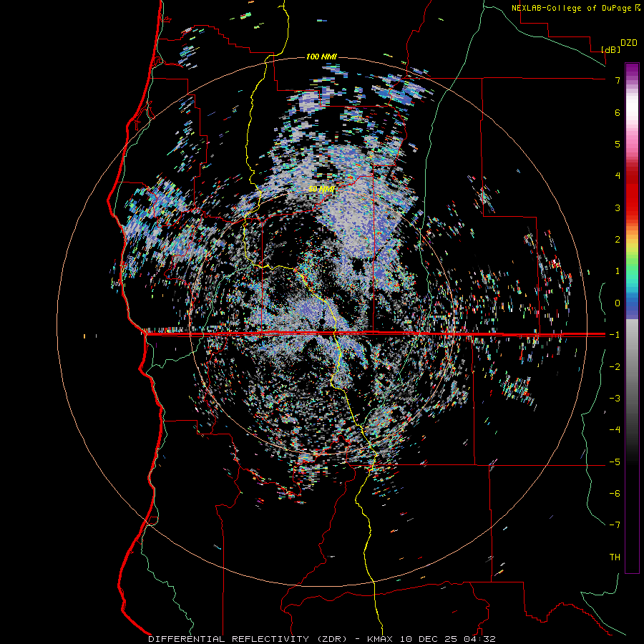Click the red band of the colorbar
Screen dimensions: 644x644
coord(632,193)
